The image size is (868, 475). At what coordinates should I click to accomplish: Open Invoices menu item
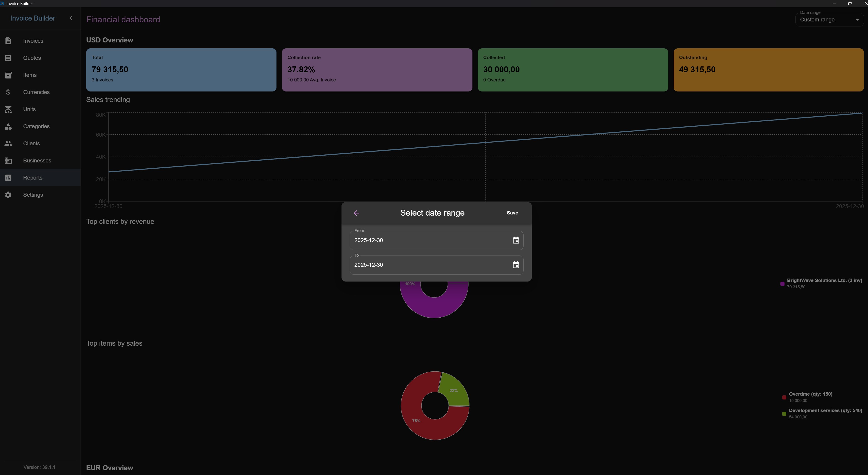click(x=40, y=41)
